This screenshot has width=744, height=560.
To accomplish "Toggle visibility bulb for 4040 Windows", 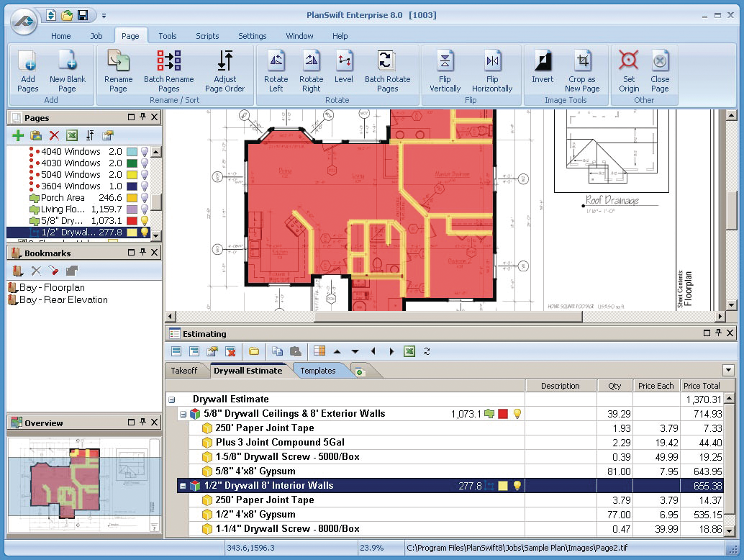I will (x=145, y=152).
